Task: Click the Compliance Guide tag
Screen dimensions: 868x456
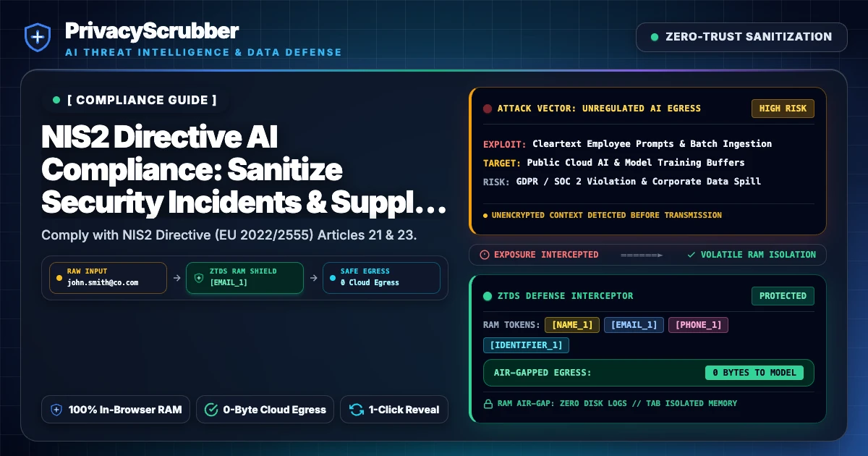Action: point(135,100)
